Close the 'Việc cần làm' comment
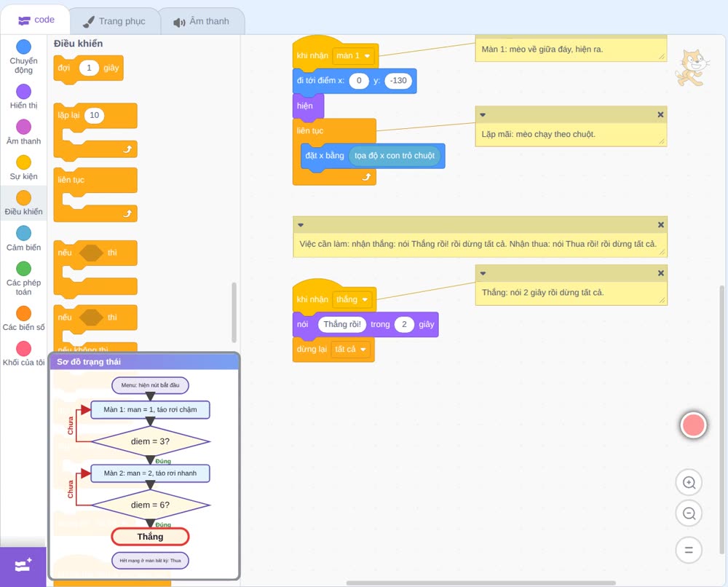 [x=661, y=225]
